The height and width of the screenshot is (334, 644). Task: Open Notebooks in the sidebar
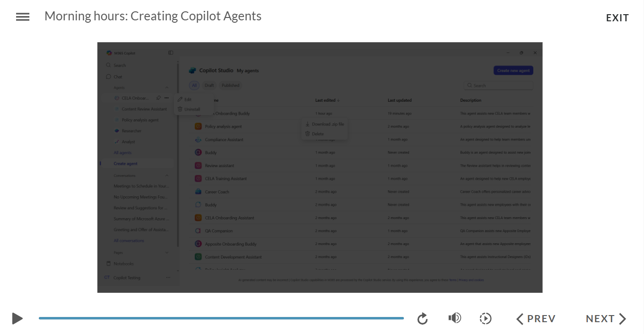(x=120, y=264)
